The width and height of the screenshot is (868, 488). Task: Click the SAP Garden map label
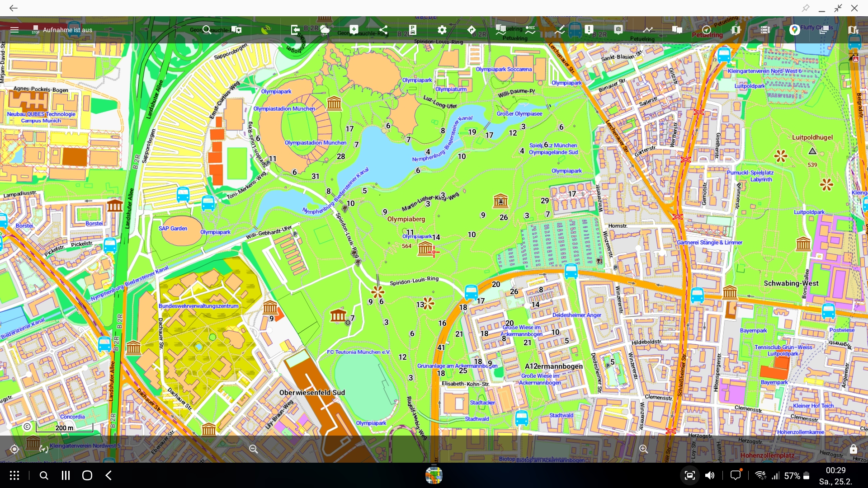click(x=173, y=229)
